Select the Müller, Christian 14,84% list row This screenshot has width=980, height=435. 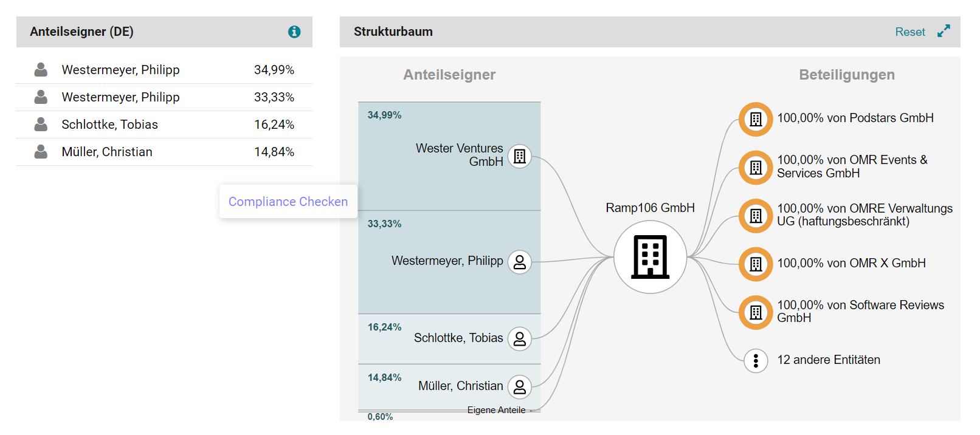pos(164,152)
